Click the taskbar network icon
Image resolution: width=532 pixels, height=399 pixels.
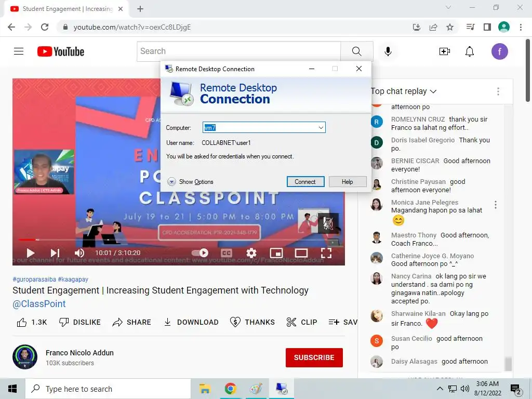point(453,389)
